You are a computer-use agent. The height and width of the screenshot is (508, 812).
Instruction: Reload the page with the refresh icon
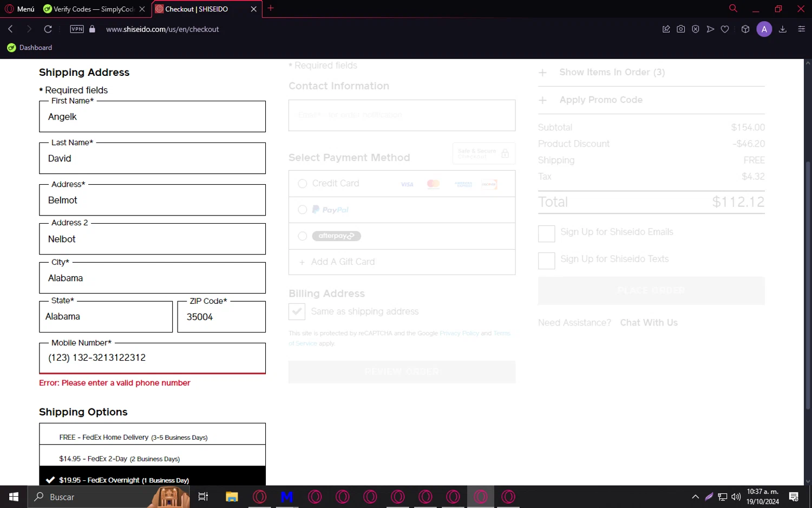(48, 29)
